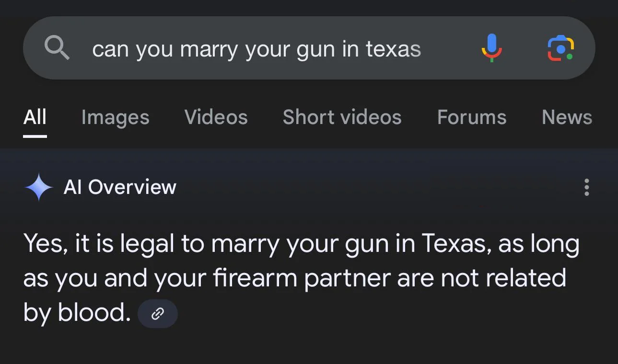Select the All results tab
The width and height of the screenshot is (618, 364).
click(34, 117)
